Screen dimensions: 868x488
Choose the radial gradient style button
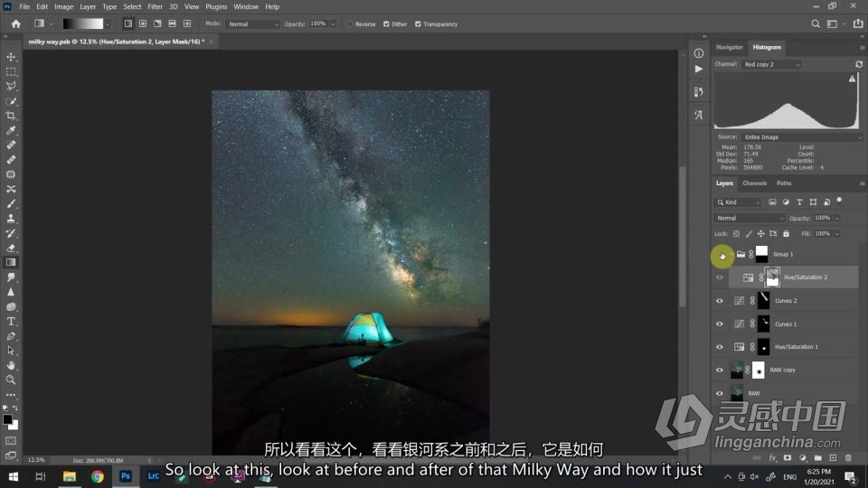point(143,23)
